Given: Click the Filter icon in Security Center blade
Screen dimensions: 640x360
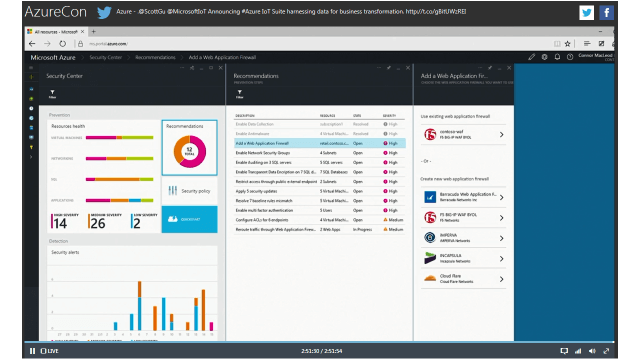Looking at the screenshot, I should (52, 94).
